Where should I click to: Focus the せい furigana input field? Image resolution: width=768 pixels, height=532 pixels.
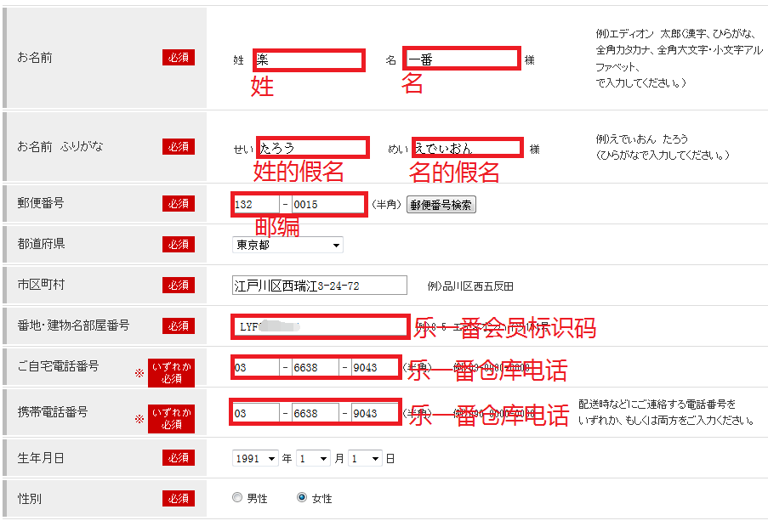313,148
